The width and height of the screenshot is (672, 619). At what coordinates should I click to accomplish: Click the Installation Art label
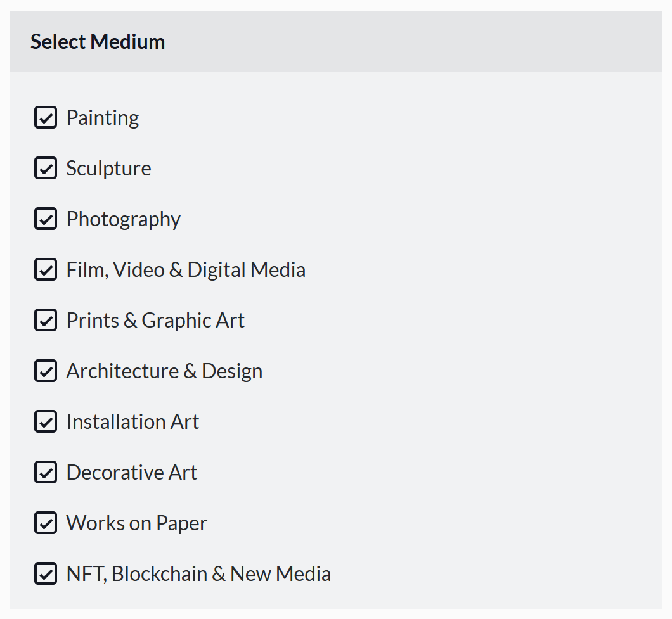coord(132,422)
